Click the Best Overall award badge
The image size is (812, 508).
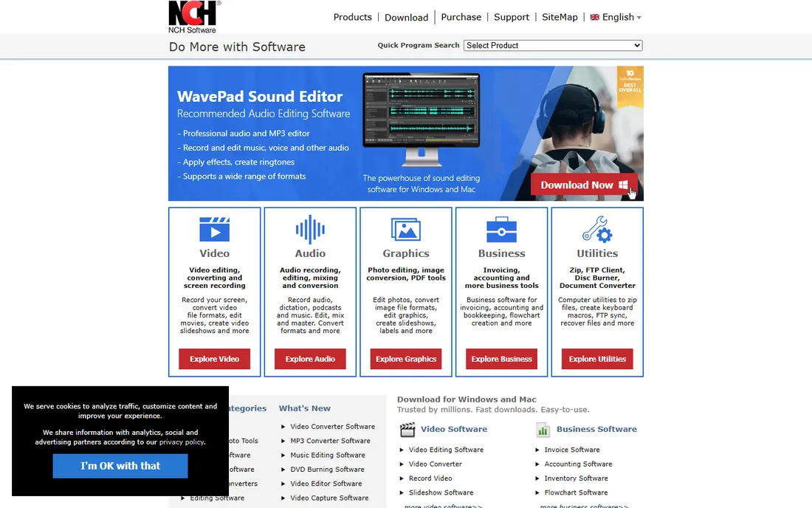click(x=630, y=86)
